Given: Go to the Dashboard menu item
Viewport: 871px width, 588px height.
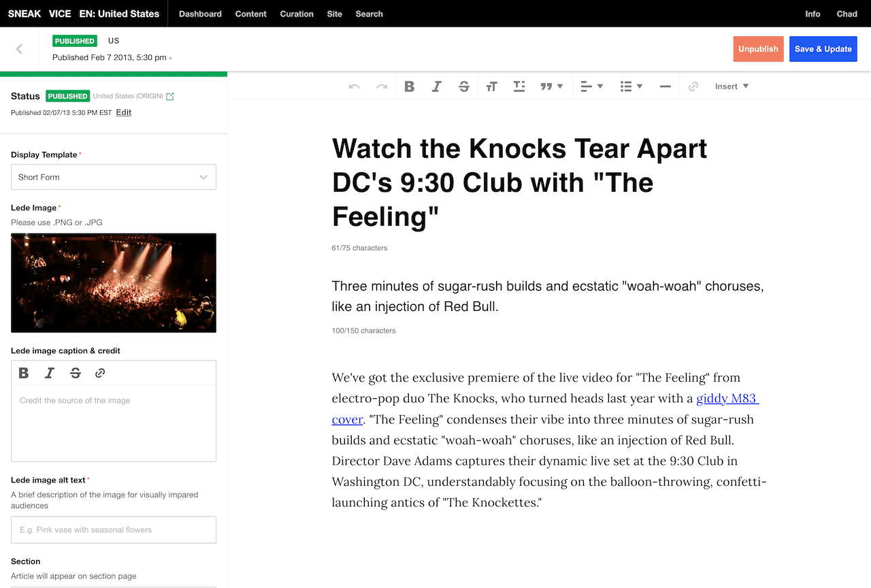Looking at the screenshot, I should tap(200, 14).
